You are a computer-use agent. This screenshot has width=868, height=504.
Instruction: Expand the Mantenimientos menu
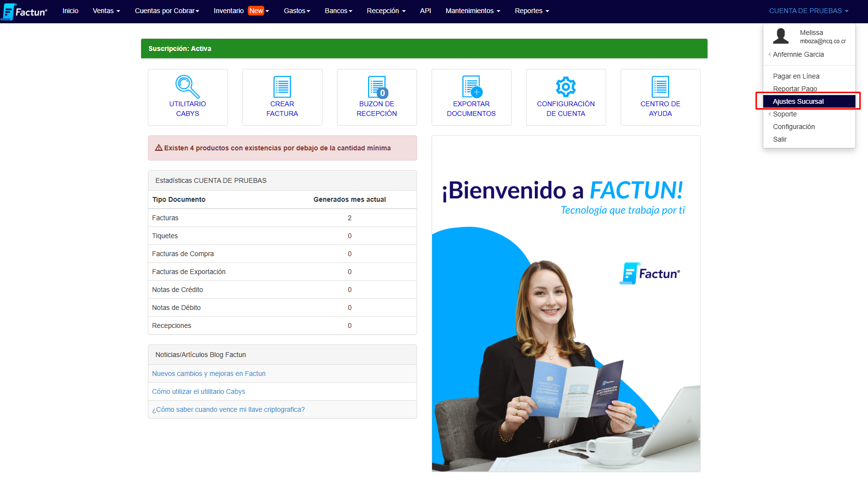pos(473,11)
